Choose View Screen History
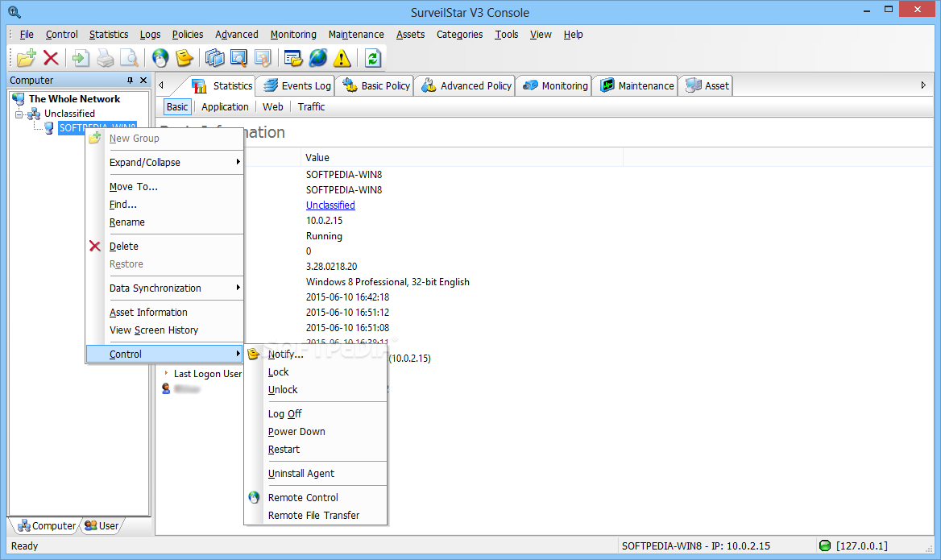 pos(165,330)
